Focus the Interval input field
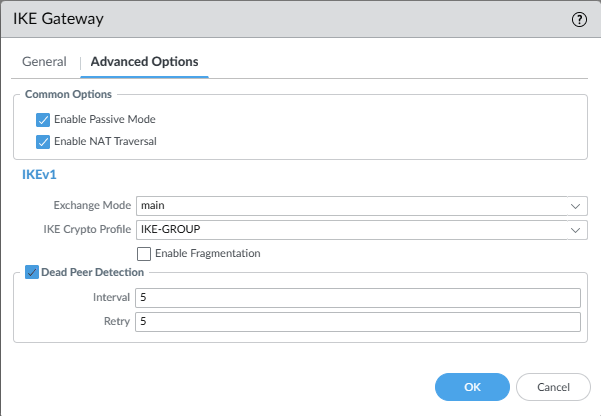This screenshot has width=602, height=416. tap(358, 298)
